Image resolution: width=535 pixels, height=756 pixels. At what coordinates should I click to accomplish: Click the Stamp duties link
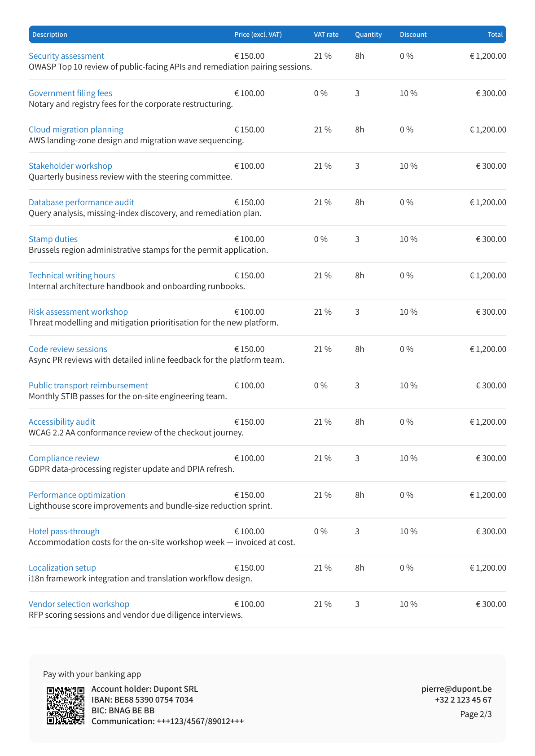click(53, 239)
